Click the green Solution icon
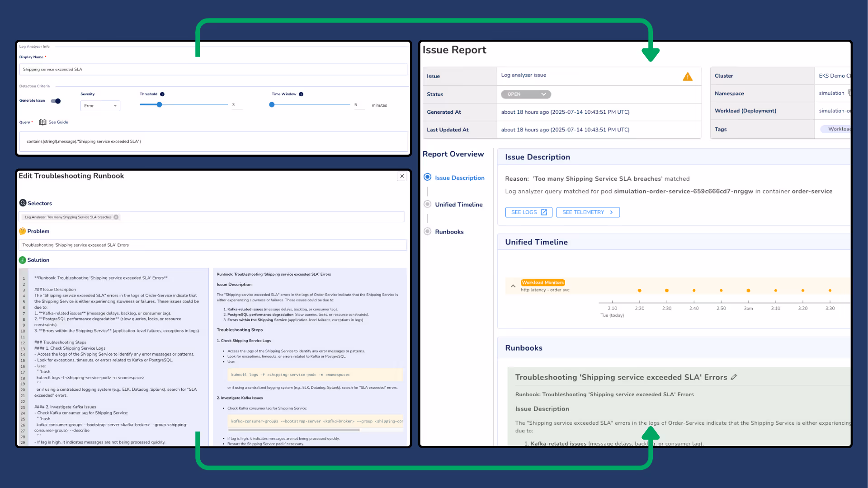Screen dimensions: 868x488 23,260
